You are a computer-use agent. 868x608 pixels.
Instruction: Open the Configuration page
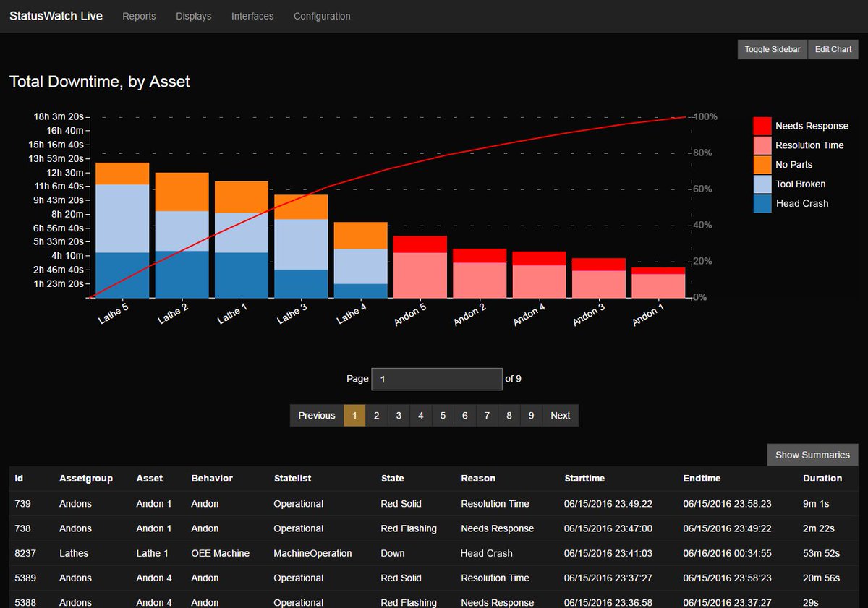click(x=321, y=16)
